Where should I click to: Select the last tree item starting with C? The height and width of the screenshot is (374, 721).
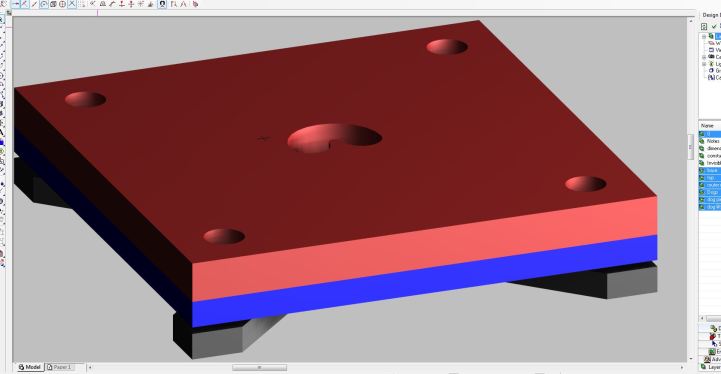715,77
